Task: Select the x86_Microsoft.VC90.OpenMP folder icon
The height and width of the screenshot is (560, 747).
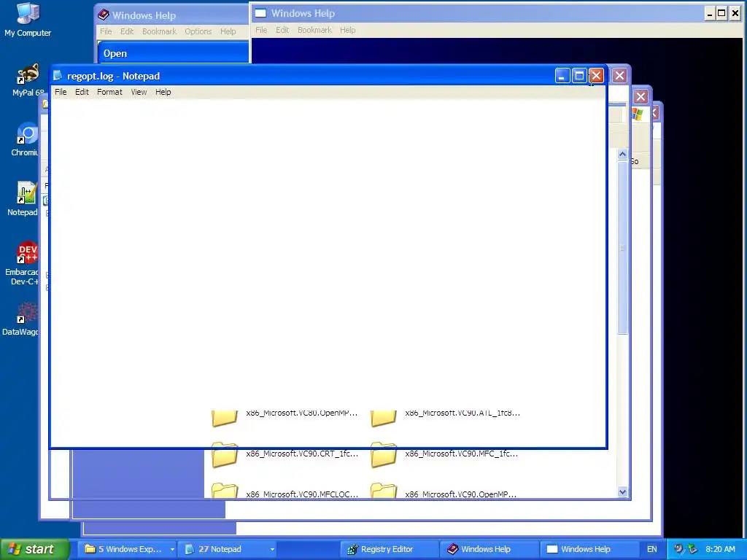Action: 384,491
